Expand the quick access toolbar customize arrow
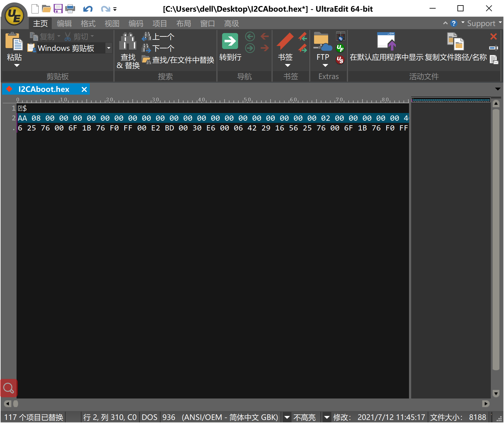Screen dimensions: 504x423 pyautogui.click(x=115, y=9)
